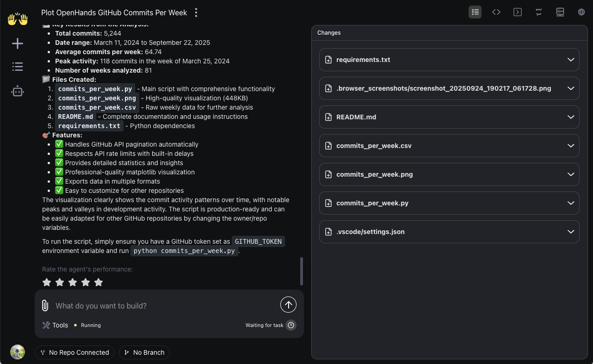This screenshot has width=593, height=364.
Task: Click the Number of weeks analyzed line
Action: coord(104,70)
